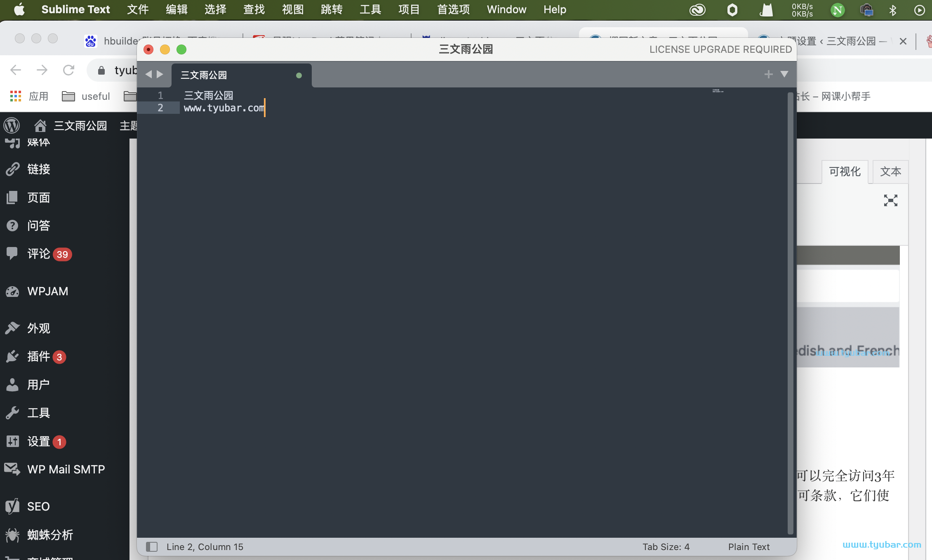Open the 文件 menu
This screenshot has width=932, height=560.
(x=138, y=9)
